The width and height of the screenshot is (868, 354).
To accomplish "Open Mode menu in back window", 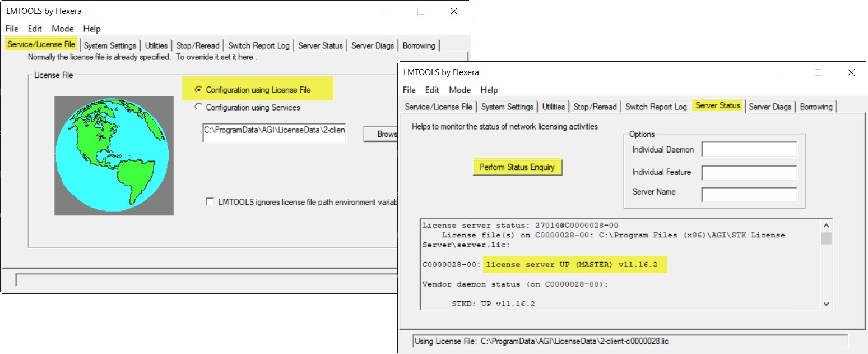I will coord(63,29).
